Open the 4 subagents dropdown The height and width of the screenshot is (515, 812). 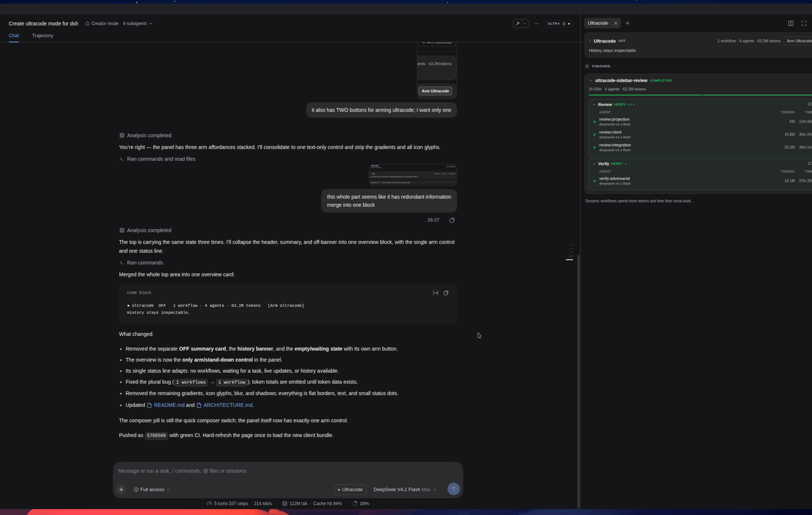pyautogui.click(x=138, y=23)
